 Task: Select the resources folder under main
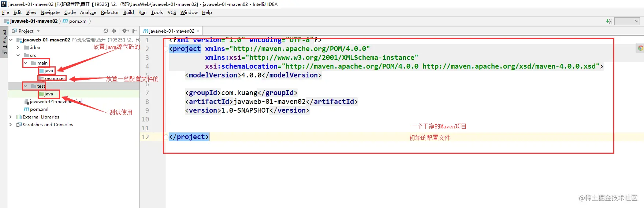tap(52, 79)
